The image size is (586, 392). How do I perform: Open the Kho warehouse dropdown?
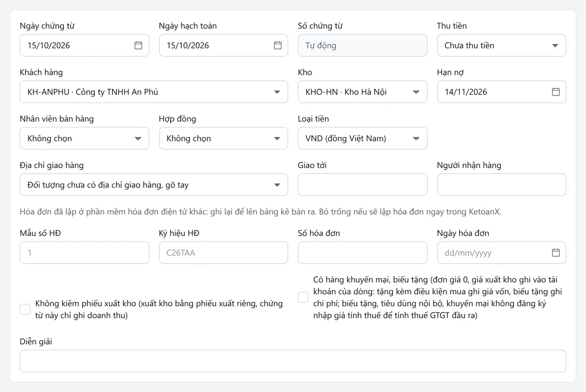click(362, 92)
